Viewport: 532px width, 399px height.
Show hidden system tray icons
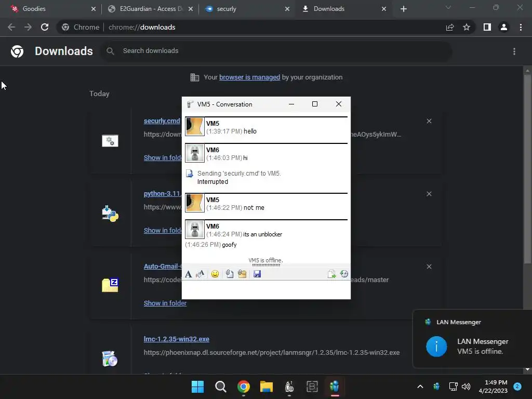click(x=420, y=387)
